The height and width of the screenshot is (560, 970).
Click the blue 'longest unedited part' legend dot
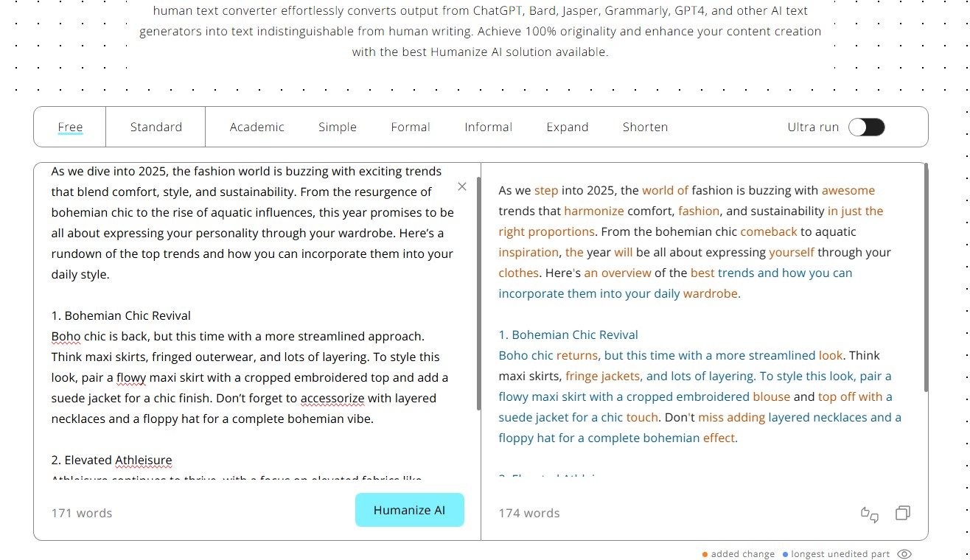coord(786,554)
